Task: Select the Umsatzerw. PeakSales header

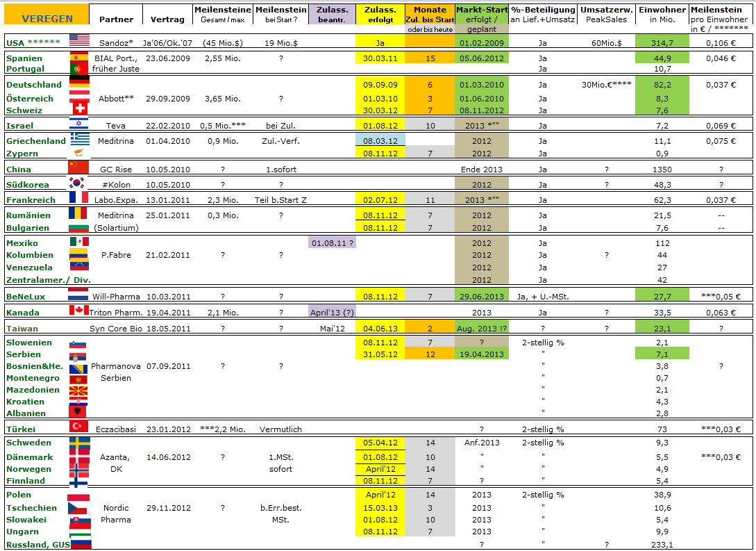Action: click(x=606, y=15)
